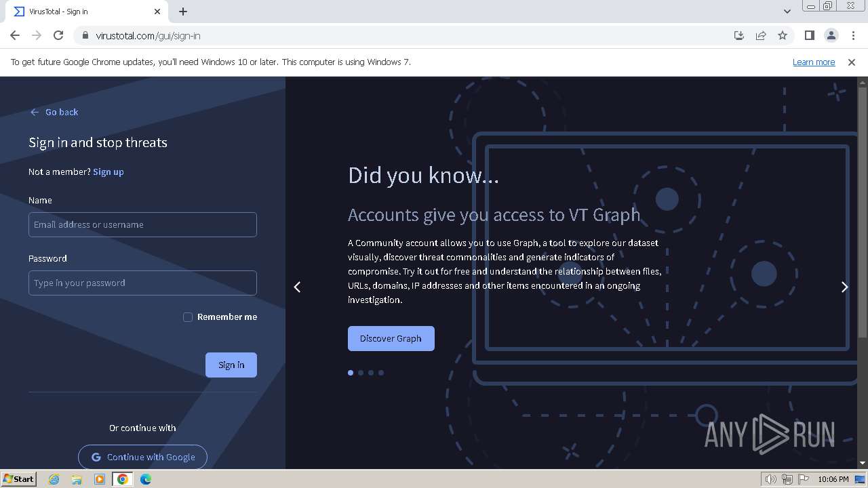Open network icon in system tray
This screenshot has height=488, width=868.
point(787,479)
